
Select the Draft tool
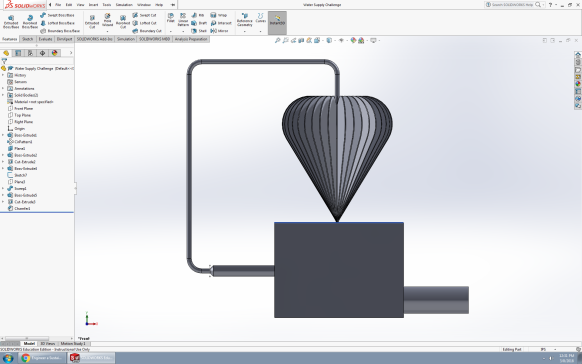(199, 23)
